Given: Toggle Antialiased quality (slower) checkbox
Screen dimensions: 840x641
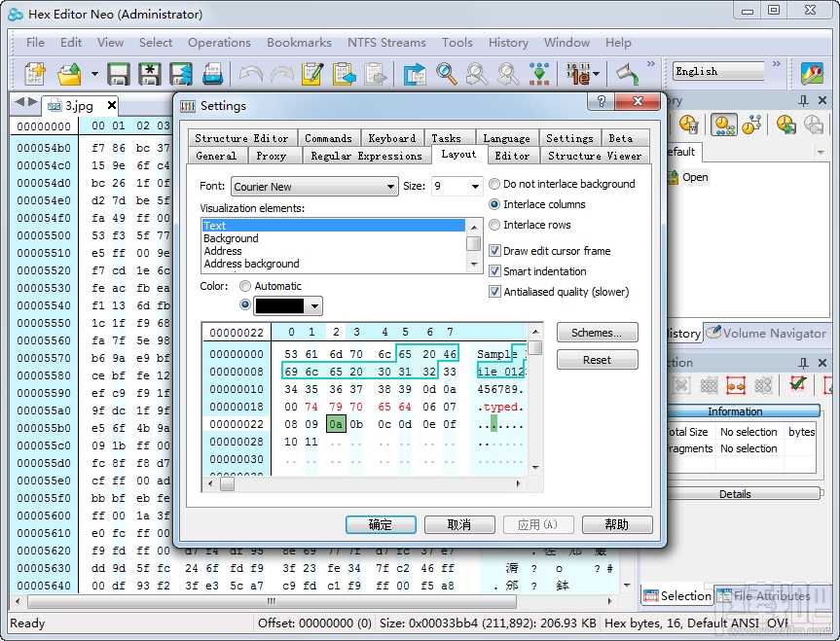Looking at the screenshot, I should [494, 291].
